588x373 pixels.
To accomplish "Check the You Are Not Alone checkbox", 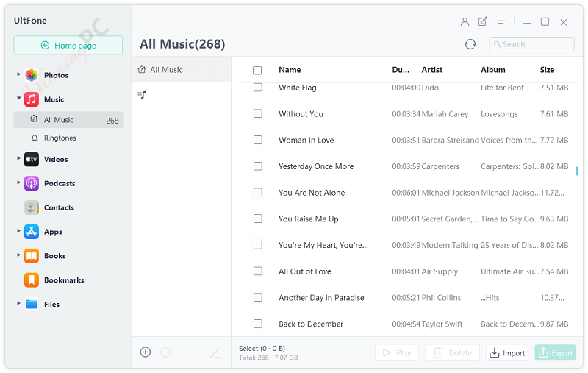I will click(x=258, y=193).
